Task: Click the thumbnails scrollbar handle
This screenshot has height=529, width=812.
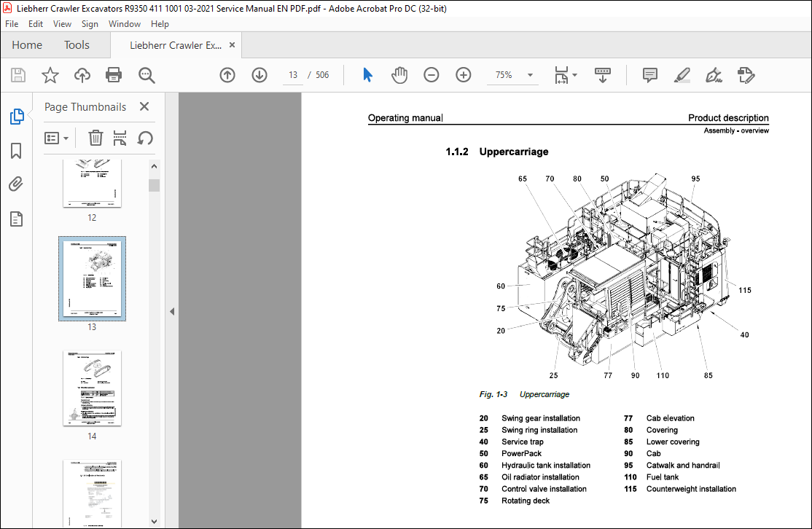Action: click(x=154, y=185)
